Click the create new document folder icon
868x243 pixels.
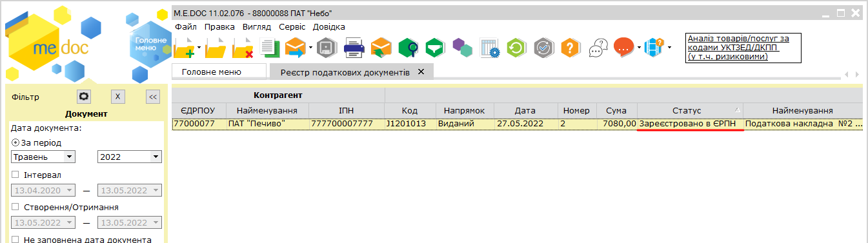(x=185, y=48)
